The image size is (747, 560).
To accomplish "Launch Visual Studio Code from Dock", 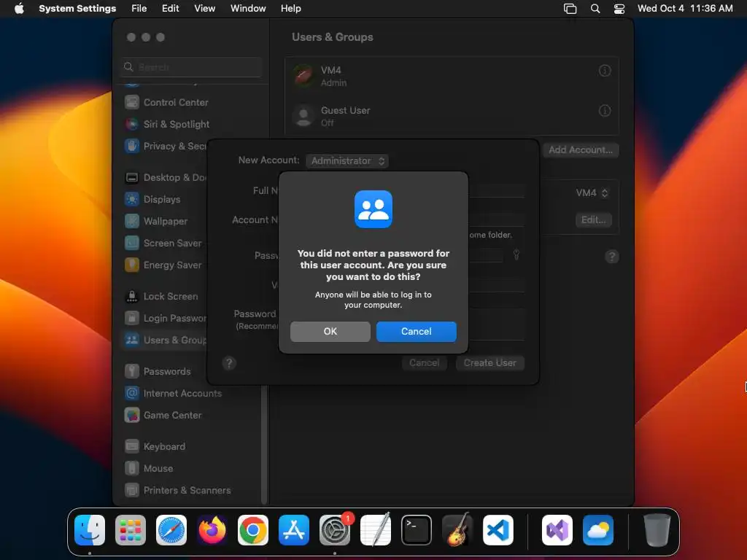I will coord(498,530).
